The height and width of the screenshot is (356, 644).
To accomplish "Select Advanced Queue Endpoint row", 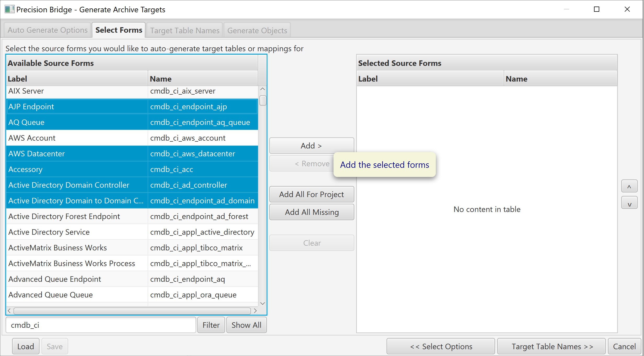I will pos(132,279).
